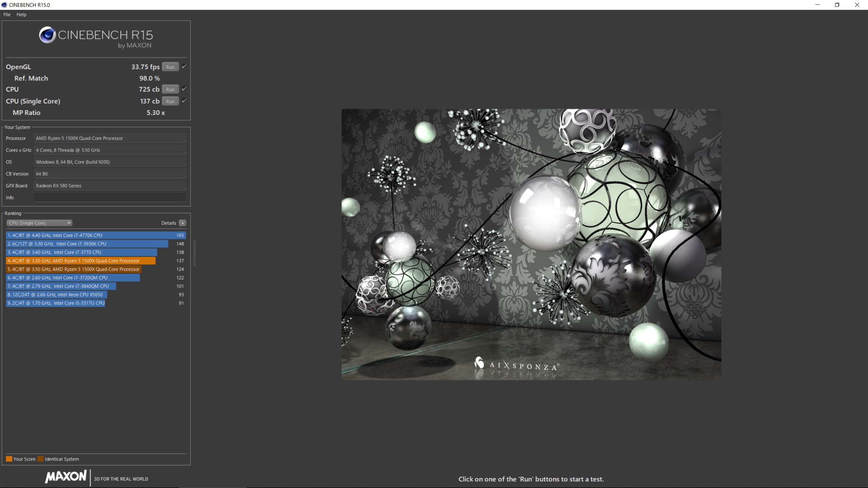The width and height of the screenshot is (868, 488).
Task: Run the CPU benchmark
Action: 170,89
